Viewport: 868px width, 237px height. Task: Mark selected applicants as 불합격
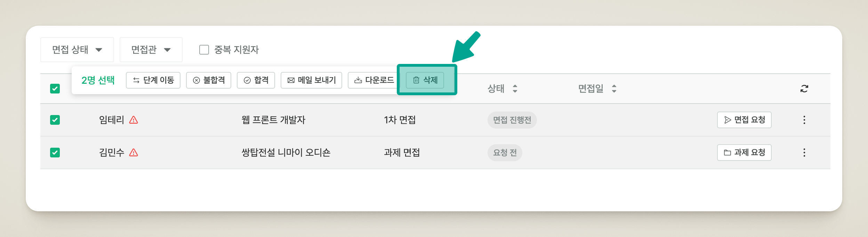209,80
